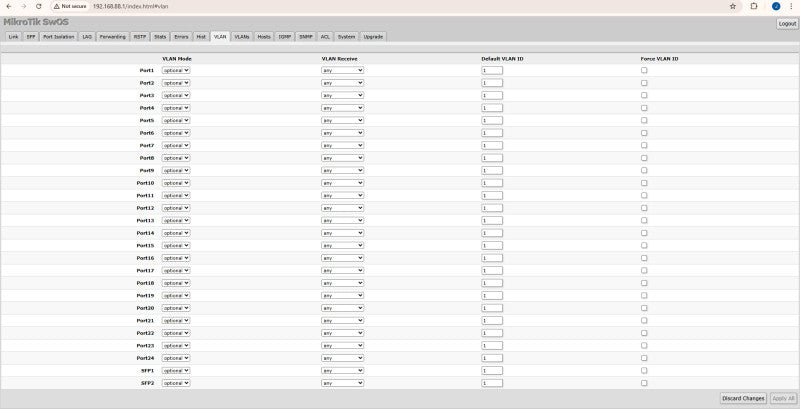Tick the Force VLAN ID checkbox for Port12
This screenshot has height=409, width=800.
(644, 208)
